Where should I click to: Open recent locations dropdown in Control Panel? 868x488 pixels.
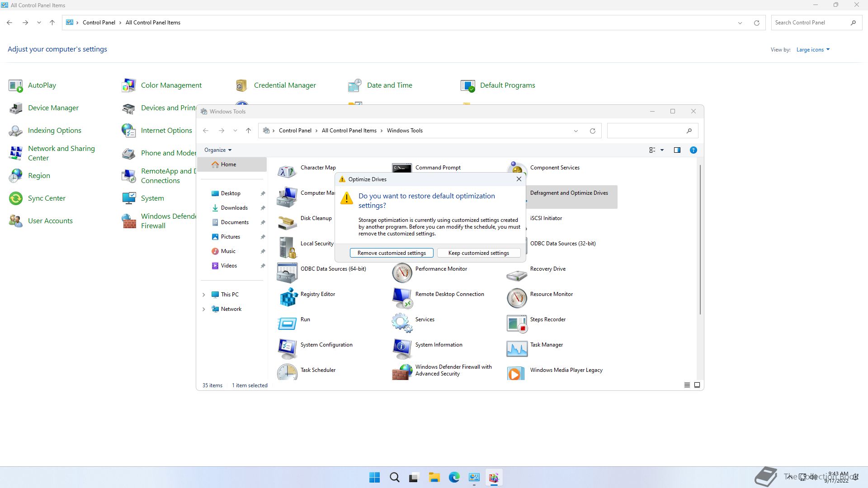(39, 23)
